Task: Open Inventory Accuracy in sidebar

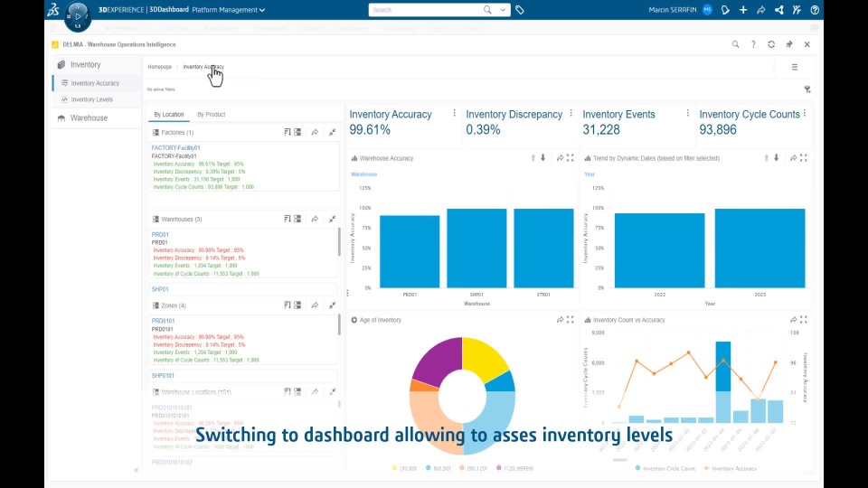Action: (95, 83)
